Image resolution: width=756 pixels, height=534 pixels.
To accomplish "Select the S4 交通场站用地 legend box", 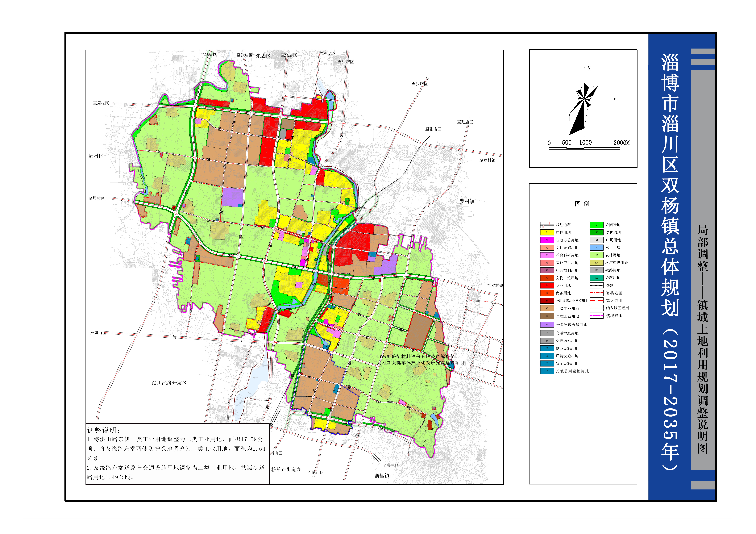I will (547, 341).
